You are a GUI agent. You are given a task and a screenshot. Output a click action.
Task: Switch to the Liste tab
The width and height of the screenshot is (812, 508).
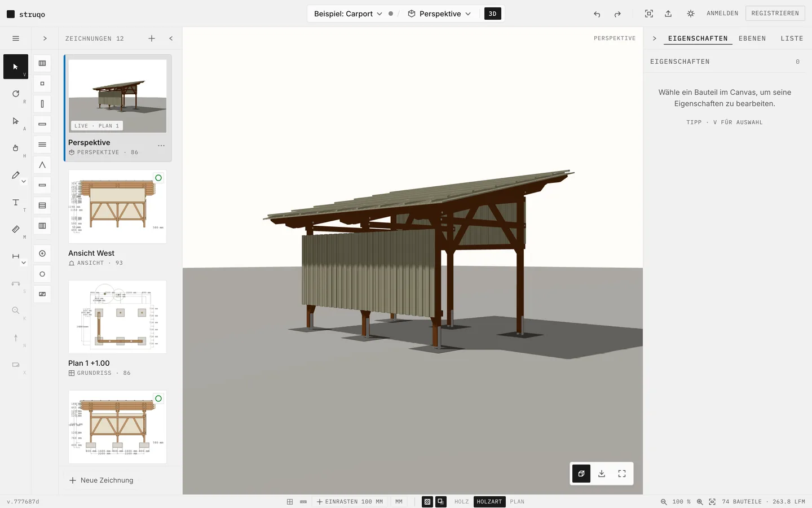point(792,38)
